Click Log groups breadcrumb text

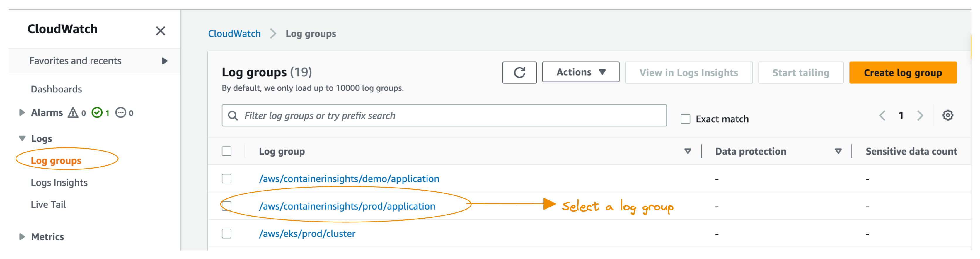311,34
